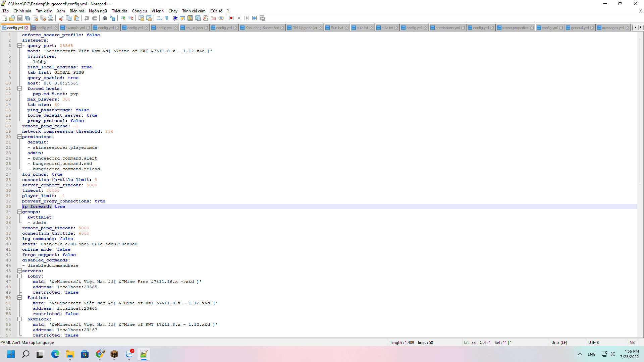Click the New file toolbar icon
The width and height of the screenshot is (644, 362).
pos(4,18)
